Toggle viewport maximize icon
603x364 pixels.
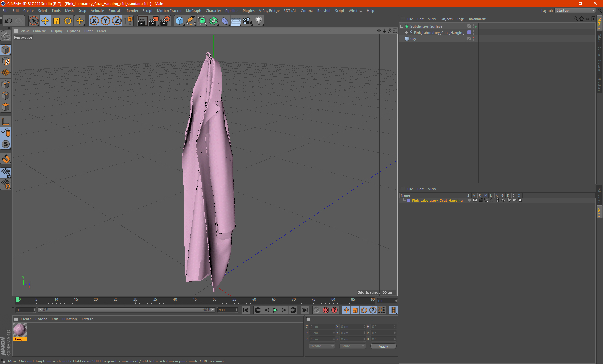pyautogui.click(x=395, y=31)
